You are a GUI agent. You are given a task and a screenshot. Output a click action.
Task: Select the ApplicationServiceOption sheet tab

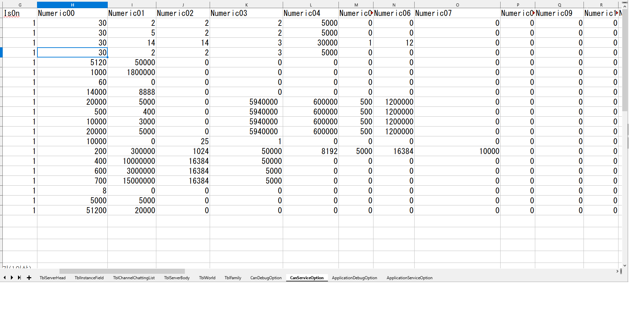click(x=409, y=278)
